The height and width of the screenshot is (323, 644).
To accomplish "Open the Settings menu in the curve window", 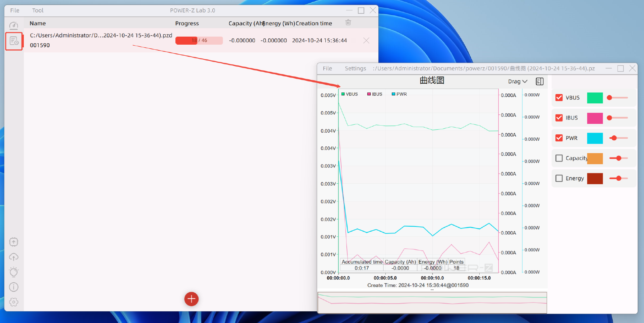I will point(355,68).
